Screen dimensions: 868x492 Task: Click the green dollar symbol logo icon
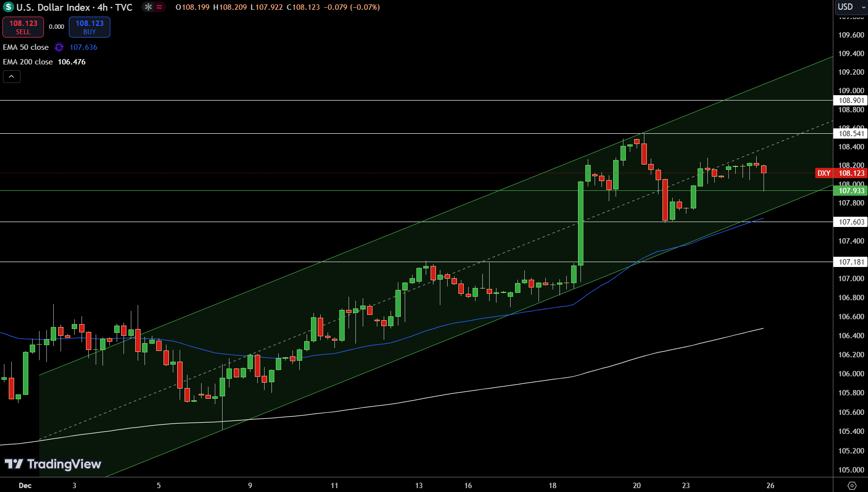point(8,7)
